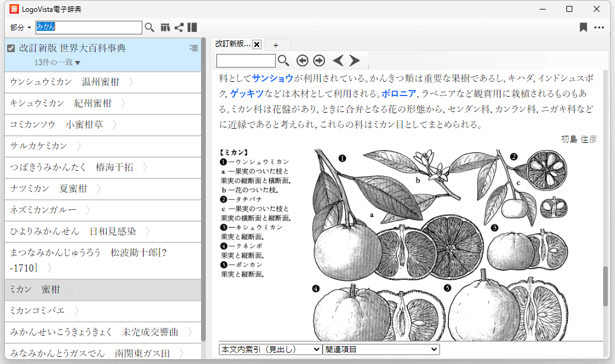The width and height of the screenshot is (615, 364).
Task: Click the circled right arrow history forward
Action: point(319,60)
